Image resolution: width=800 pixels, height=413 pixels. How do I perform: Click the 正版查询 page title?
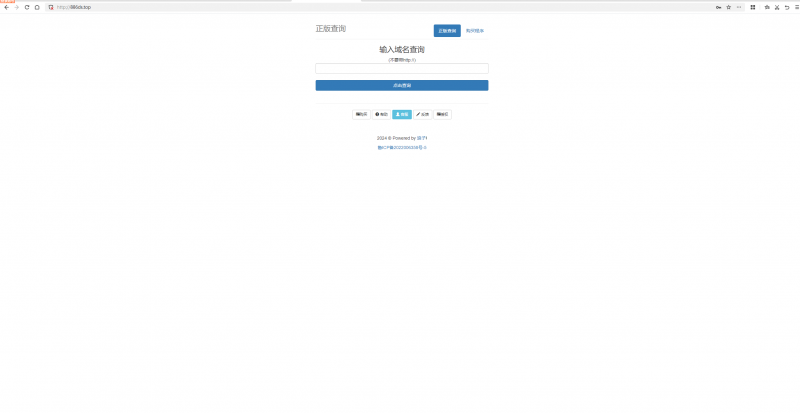[331, 29]
